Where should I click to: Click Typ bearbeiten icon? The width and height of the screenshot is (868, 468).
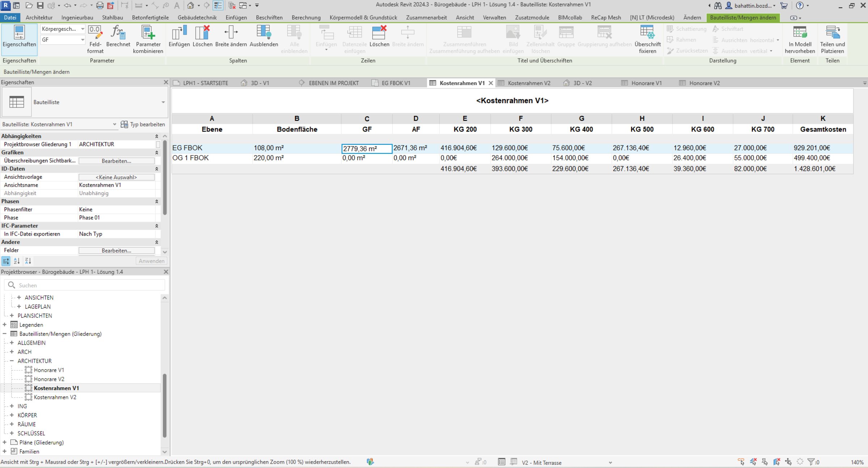124,124
